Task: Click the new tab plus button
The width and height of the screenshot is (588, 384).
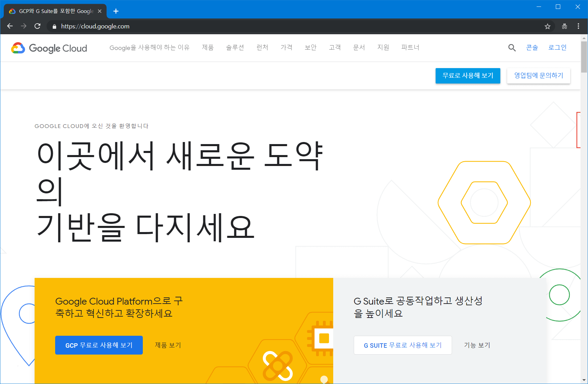Action: (116, 11)
